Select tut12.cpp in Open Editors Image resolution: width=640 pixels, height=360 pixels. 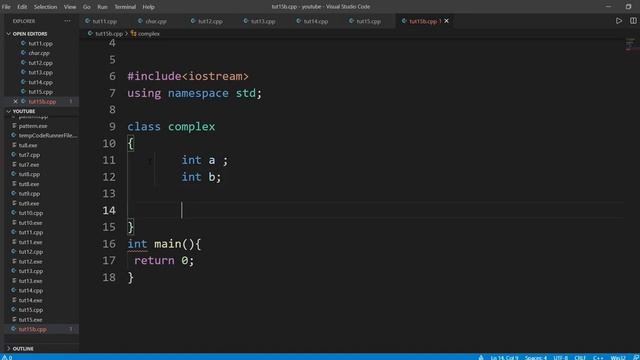coord(40,63)
